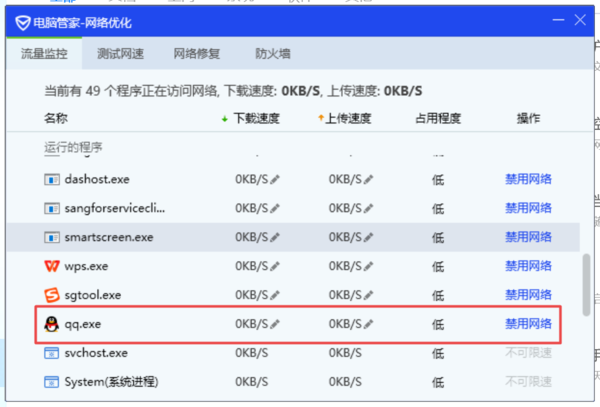
Task: Disable network for wps.exe
Action: (528, 266)
